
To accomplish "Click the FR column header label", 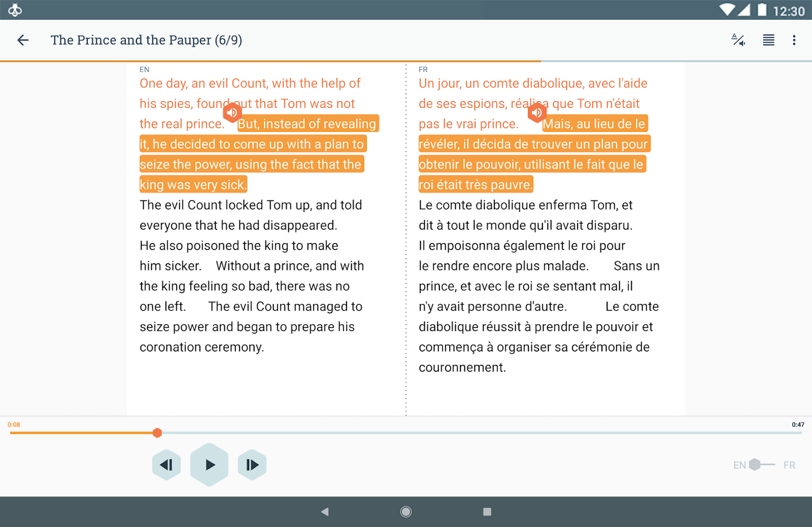I will [x=423, y=70].
